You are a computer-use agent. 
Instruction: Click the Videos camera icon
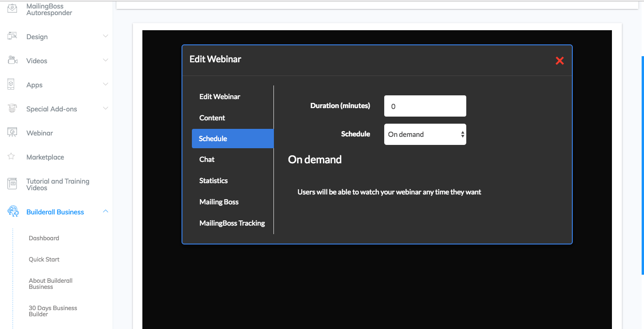(12, 60)
